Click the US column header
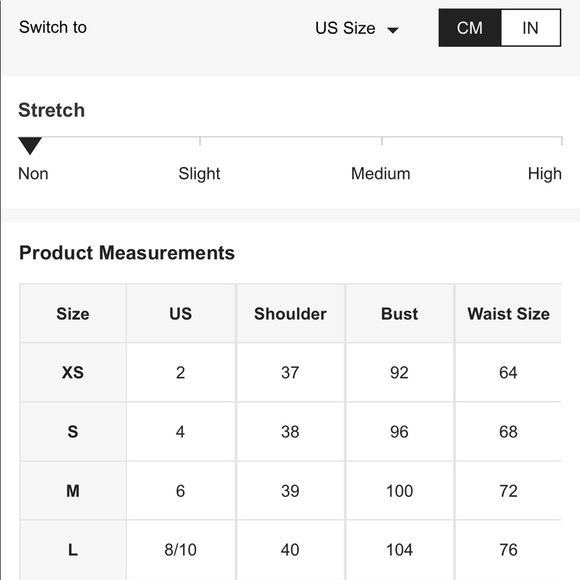This screenshot has height=580, width=580. tap(181, 314)
